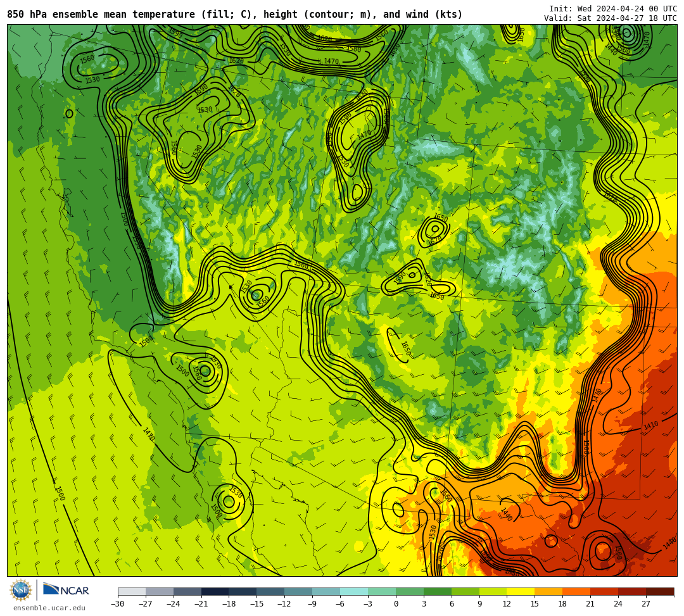
Task: Click the colorbar tick label −30
Action: click(x=118, y=604)
